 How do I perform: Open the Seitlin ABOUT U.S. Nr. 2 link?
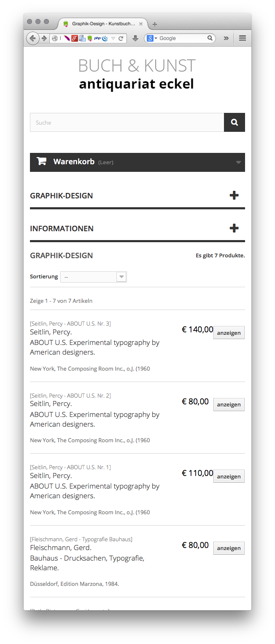70,395
